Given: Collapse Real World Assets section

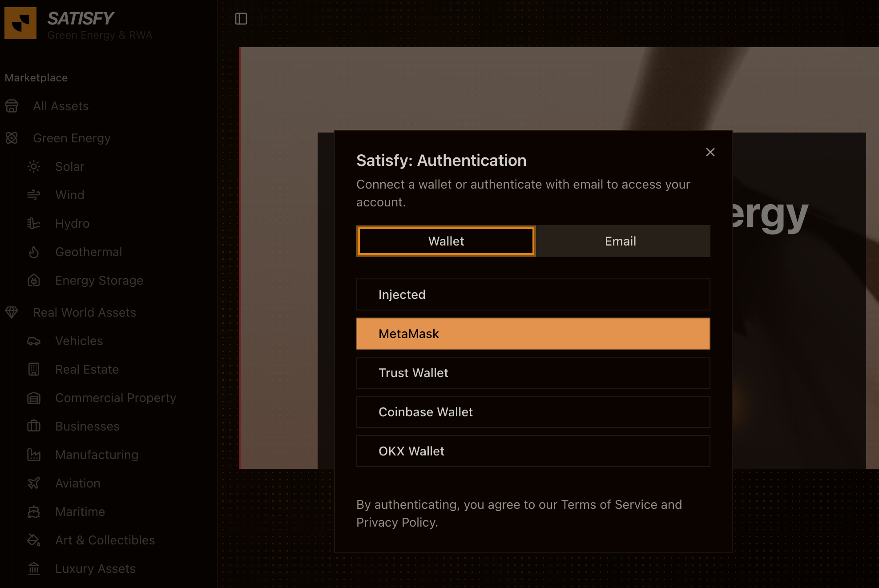Looking at the screenshot, I should (x=84, y=313).
